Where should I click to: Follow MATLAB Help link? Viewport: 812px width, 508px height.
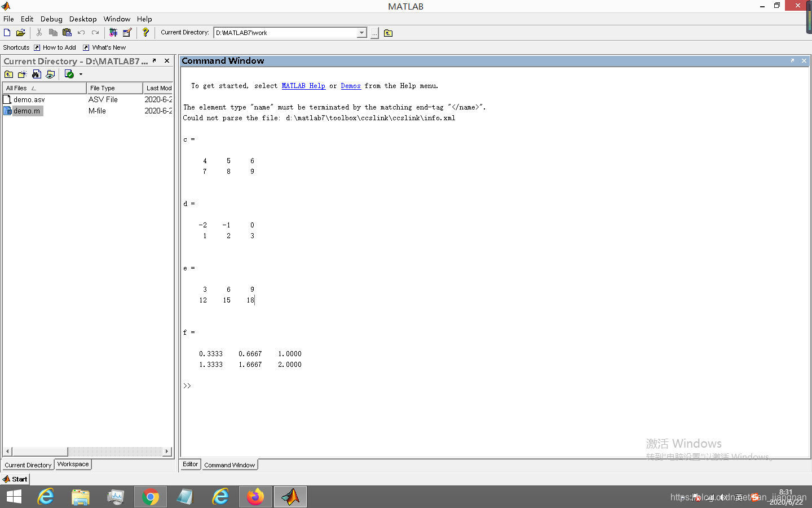303,86
